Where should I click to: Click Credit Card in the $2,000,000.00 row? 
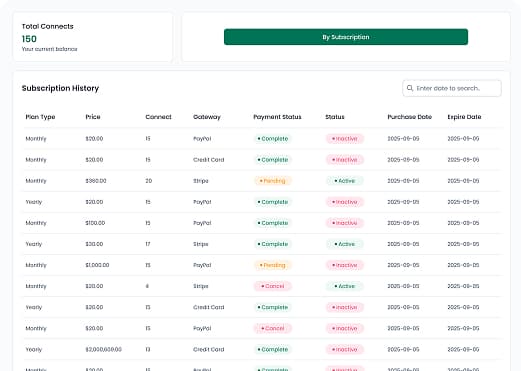point(209,349)
